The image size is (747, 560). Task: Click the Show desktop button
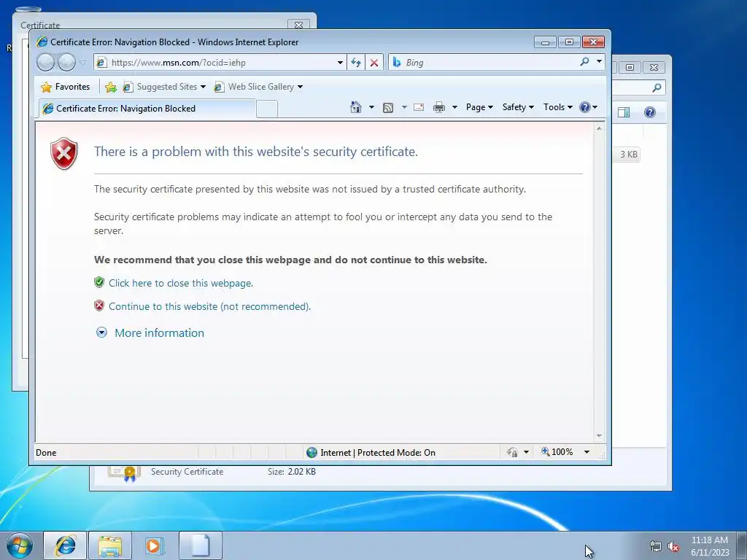coord(742,546)
